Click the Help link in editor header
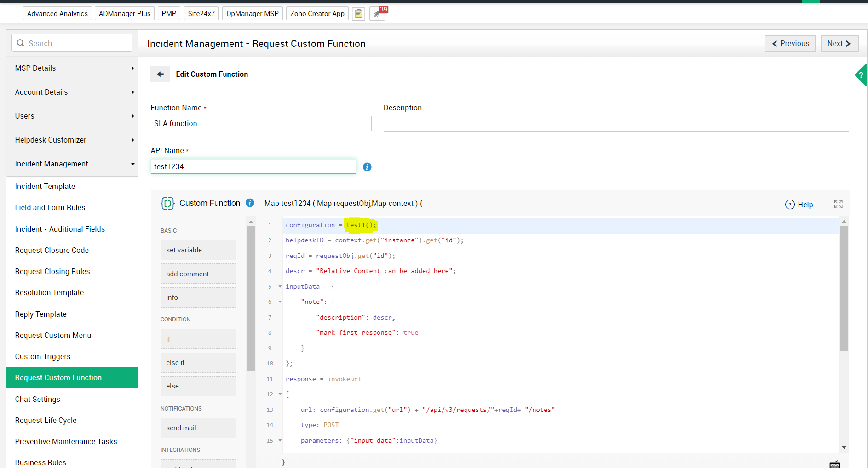 tap(799, 205)
